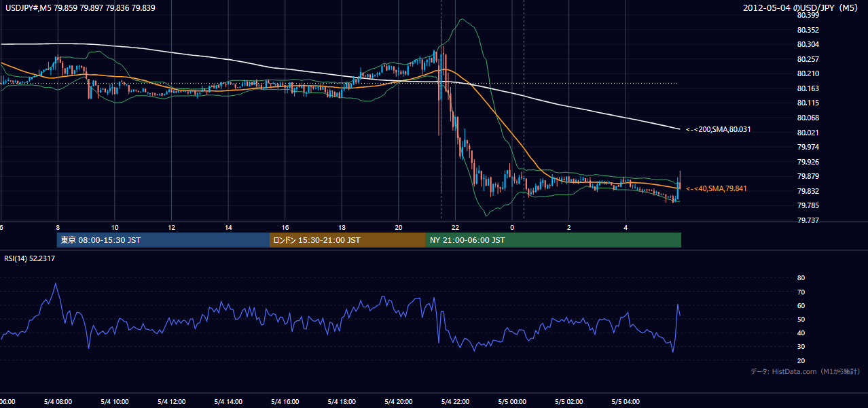Click the 2012-05-04 USD/JPY (M5) chart title

point(801,8)
